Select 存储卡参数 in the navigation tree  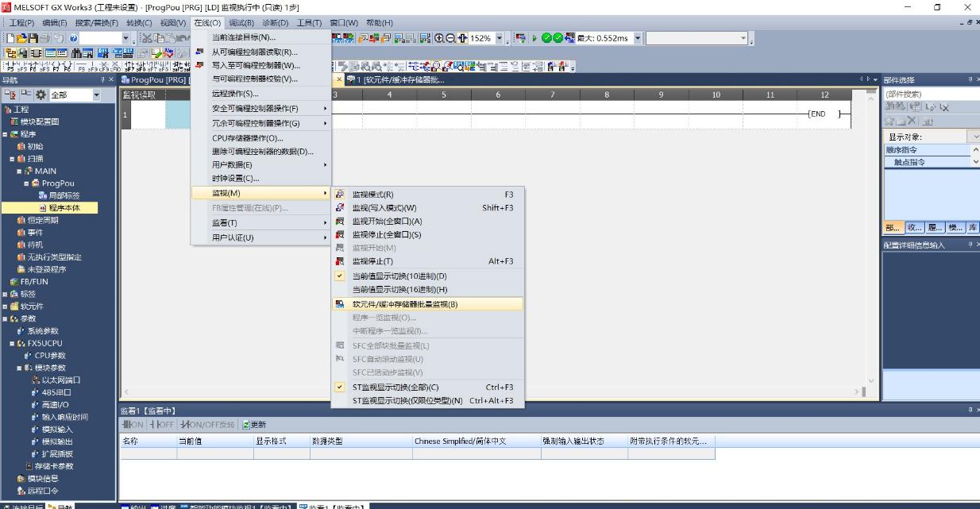[x=53, y=466]
